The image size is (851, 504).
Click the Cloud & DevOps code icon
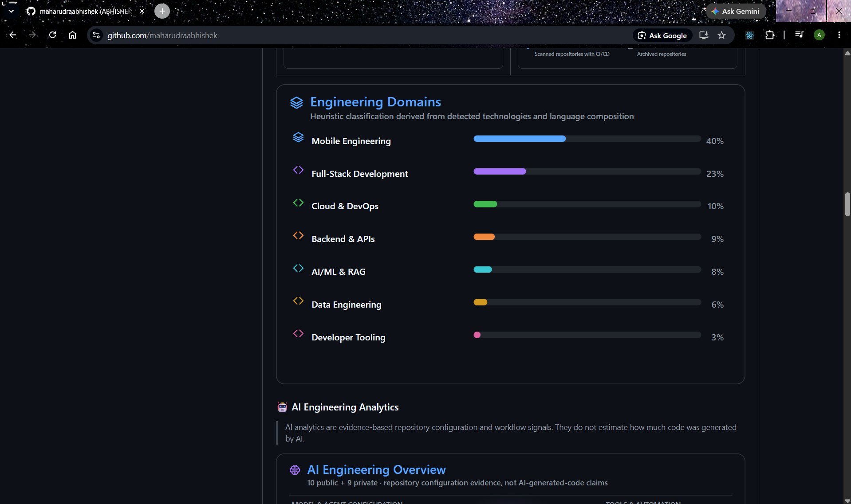pyautogui.click(x=298, y=203)
